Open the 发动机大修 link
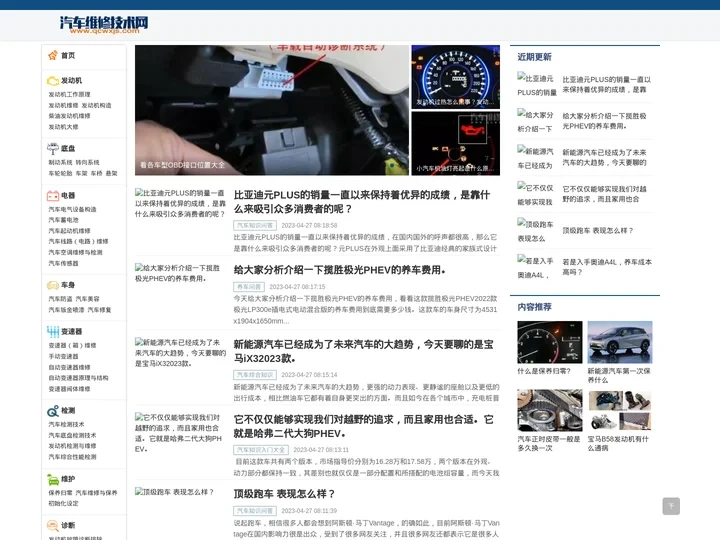The width and height of the screenshot is (720, 540). point(63,127)
